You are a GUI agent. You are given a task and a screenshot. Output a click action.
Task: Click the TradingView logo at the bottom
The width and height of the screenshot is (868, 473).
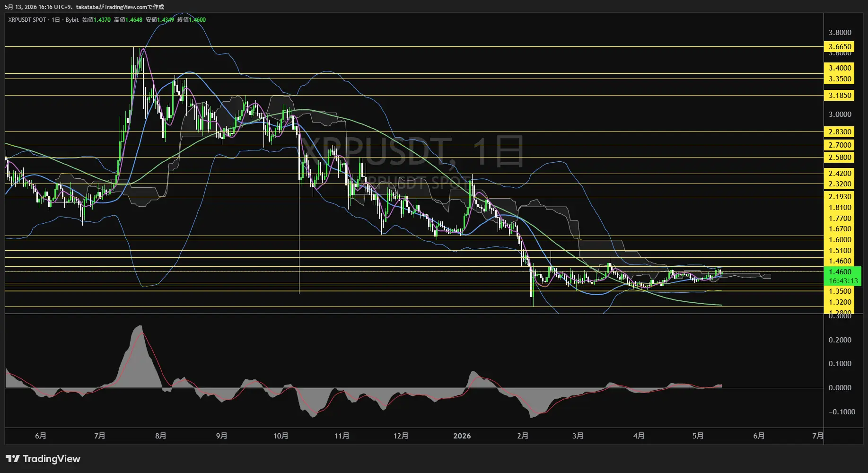coord(43,459)
